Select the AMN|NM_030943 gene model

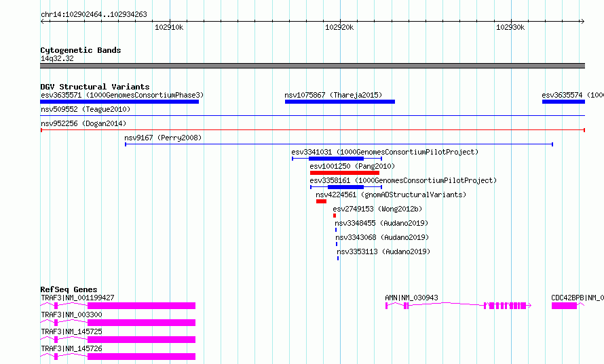pos(458,306)
